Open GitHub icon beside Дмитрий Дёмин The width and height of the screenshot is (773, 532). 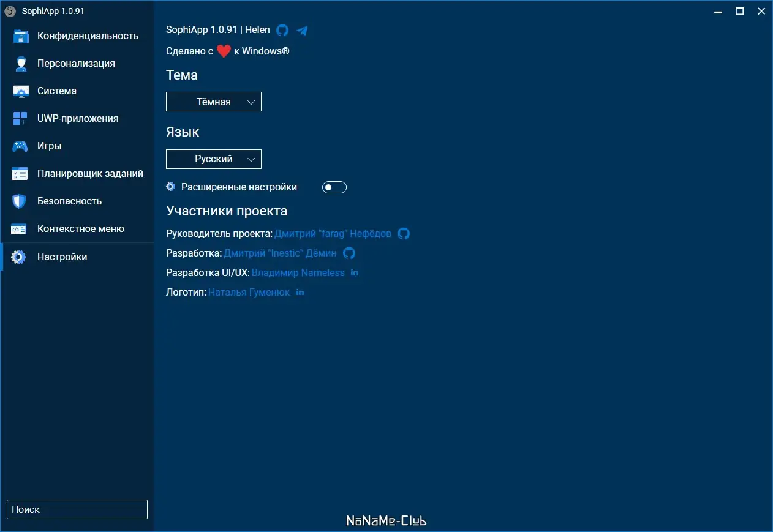(349, 253)
